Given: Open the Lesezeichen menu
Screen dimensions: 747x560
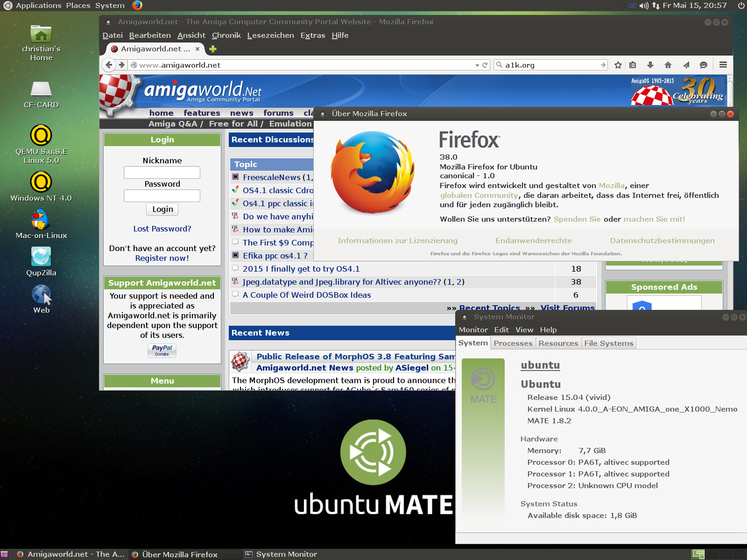Looking at the screenshot, I should (270, 35).
